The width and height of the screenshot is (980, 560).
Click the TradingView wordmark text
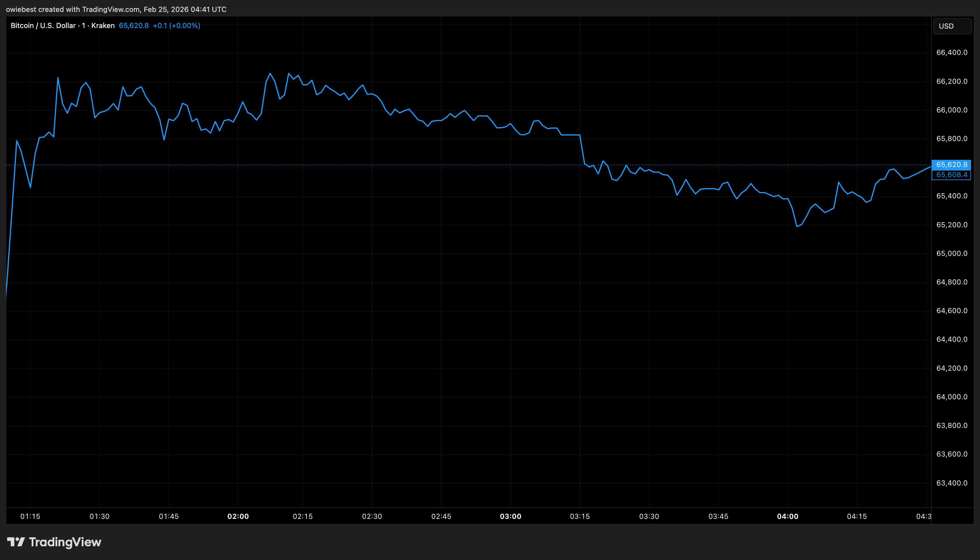click(x=65, y=542)
